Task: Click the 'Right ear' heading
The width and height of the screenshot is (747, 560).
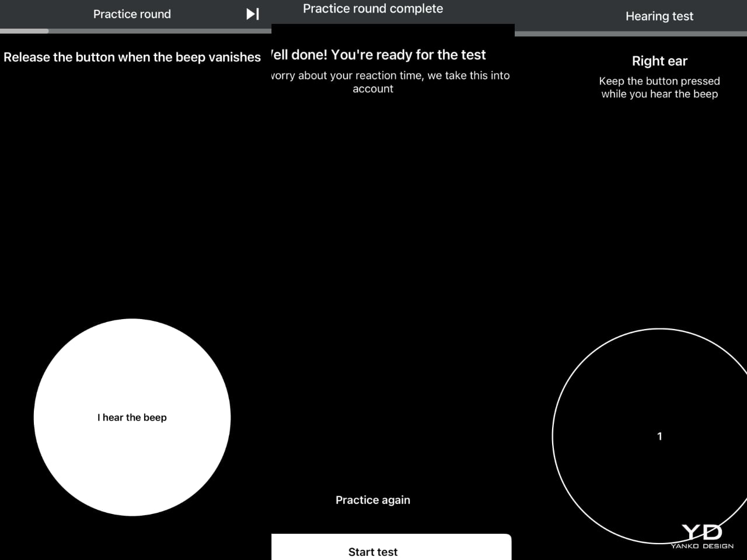Action: [x=659, y=61]
